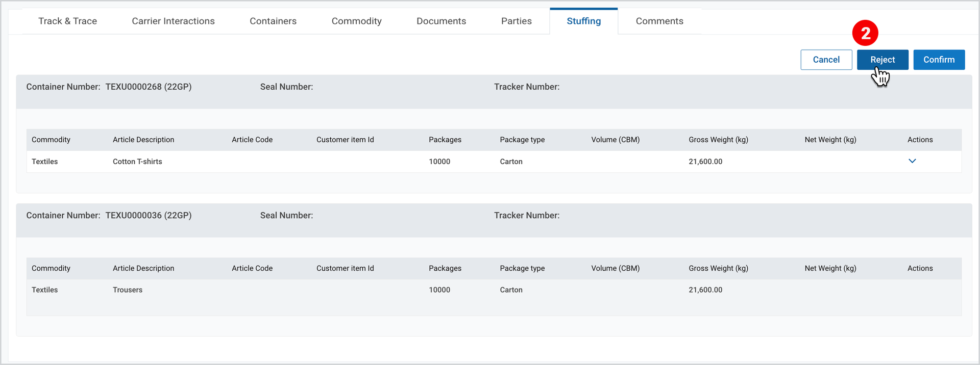
Task: Select the Documents tab
Action: tap(441, 21)
